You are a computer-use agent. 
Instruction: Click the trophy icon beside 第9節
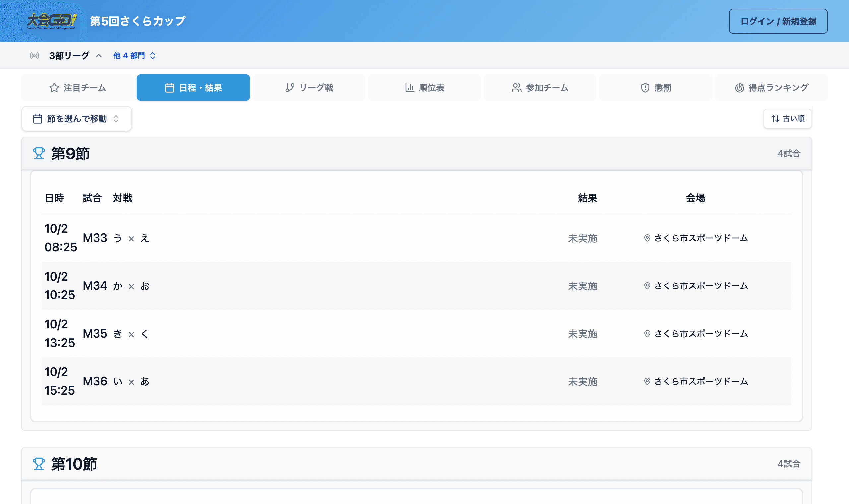[x=39, y=153]
